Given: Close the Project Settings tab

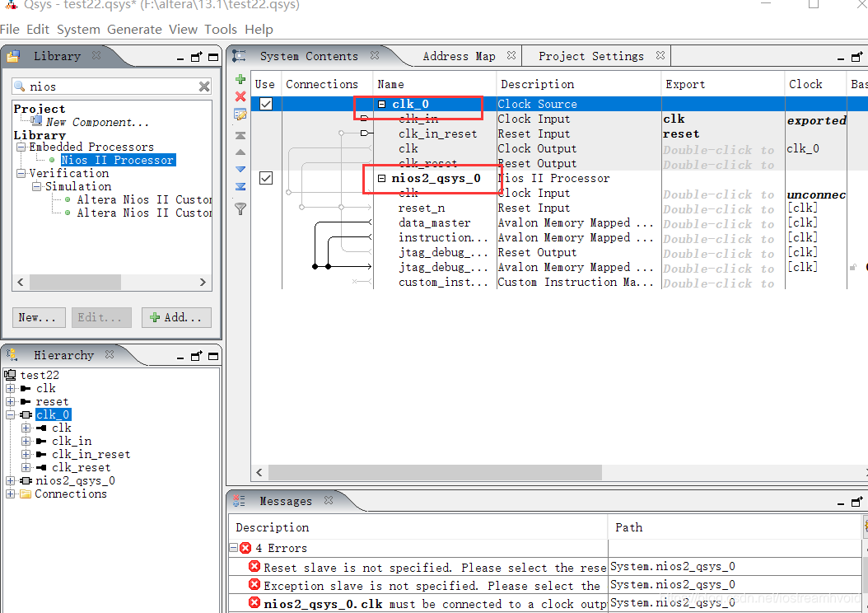Looking at the screenshot, I should click(660, 55).
